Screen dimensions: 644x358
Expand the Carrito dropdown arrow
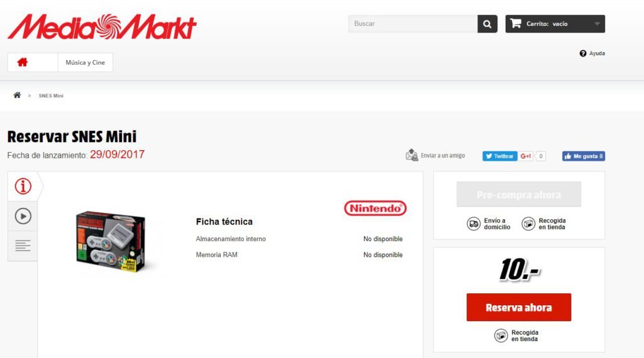point(597,24)
